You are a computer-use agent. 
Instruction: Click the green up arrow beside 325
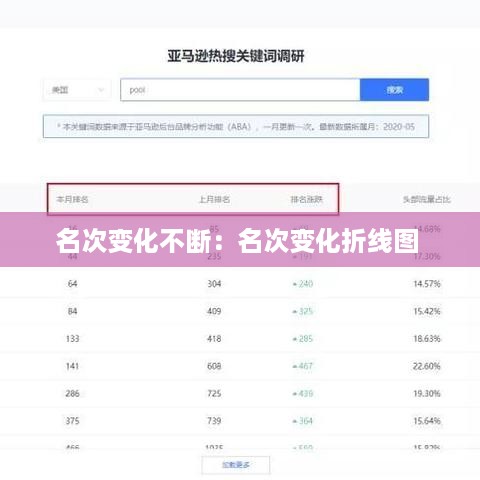tap(295, 312)
